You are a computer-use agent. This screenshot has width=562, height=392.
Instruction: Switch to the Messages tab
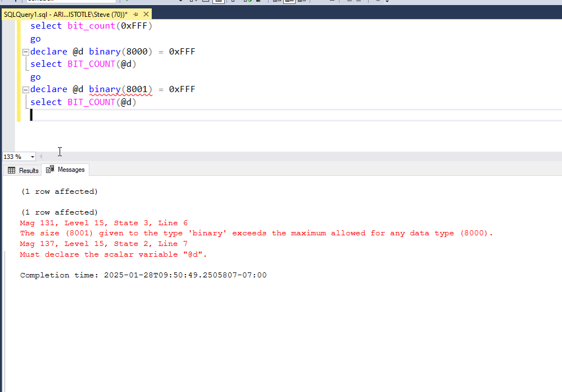coord(66,170)
